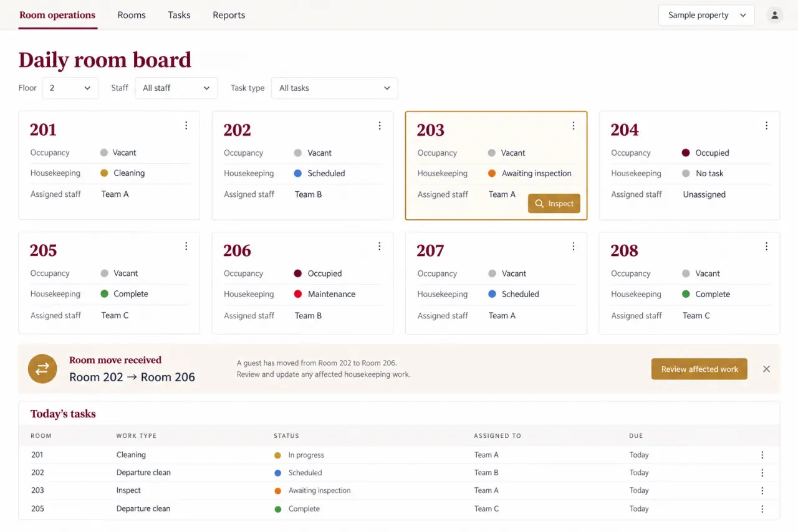This screenshot has height=532, width=798.
Task: Open row menu for room 202 task
Action: click(762, 473)
